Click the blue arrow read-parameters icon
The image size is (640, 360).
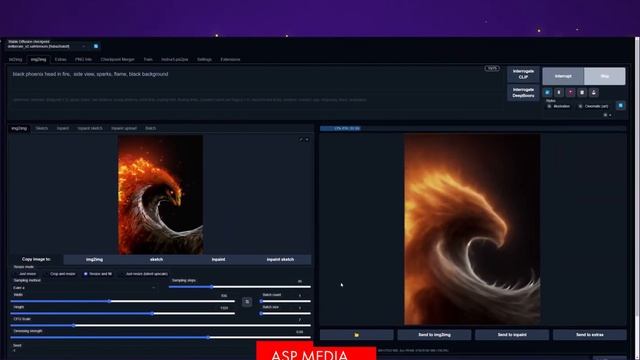(x=547, y=93)
